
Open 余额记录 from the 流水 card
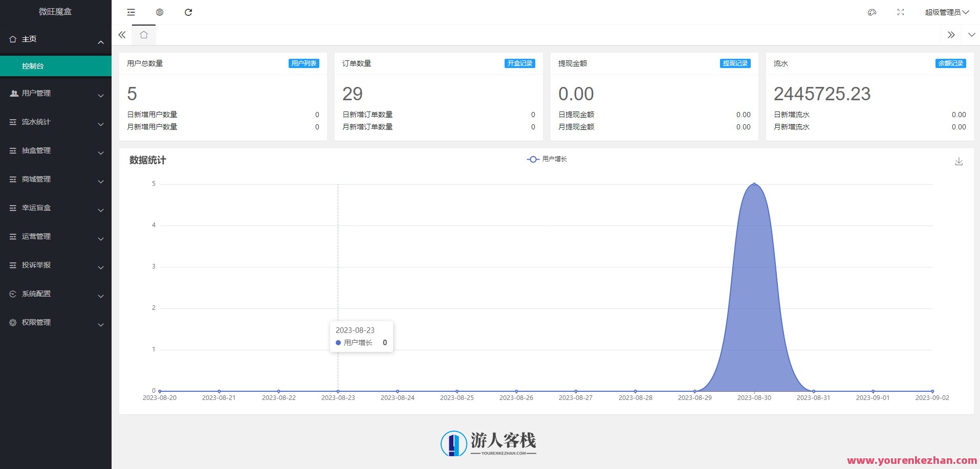[950, 63]
